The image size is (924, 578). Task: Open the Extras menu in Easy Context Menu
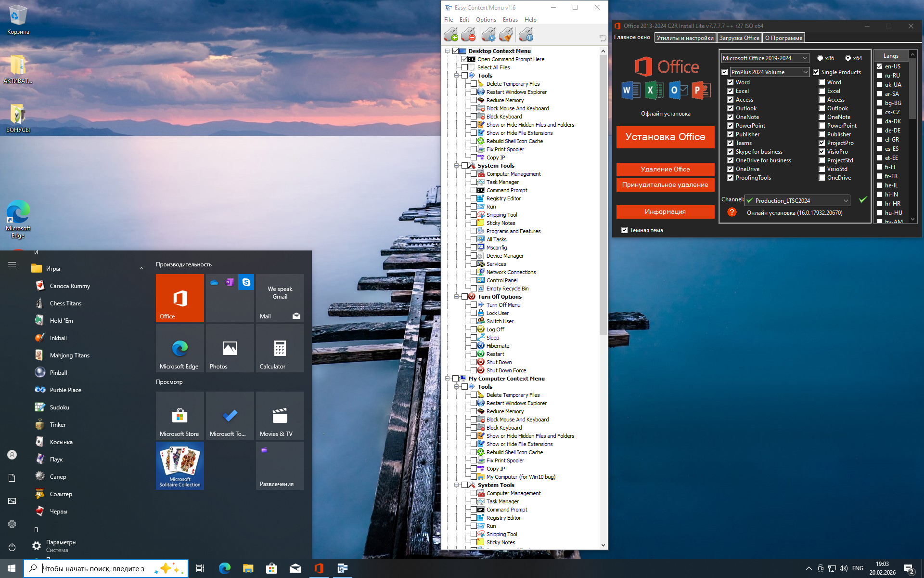pos(510,20)
